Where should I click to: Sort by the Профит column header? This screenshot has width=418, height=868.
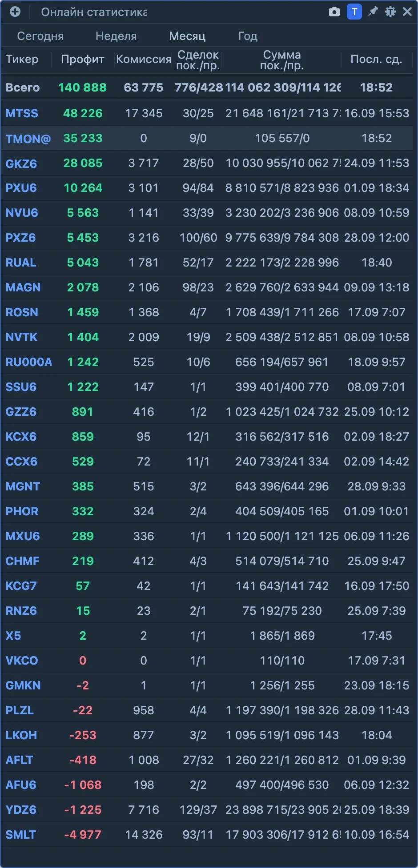click(83, 60)
